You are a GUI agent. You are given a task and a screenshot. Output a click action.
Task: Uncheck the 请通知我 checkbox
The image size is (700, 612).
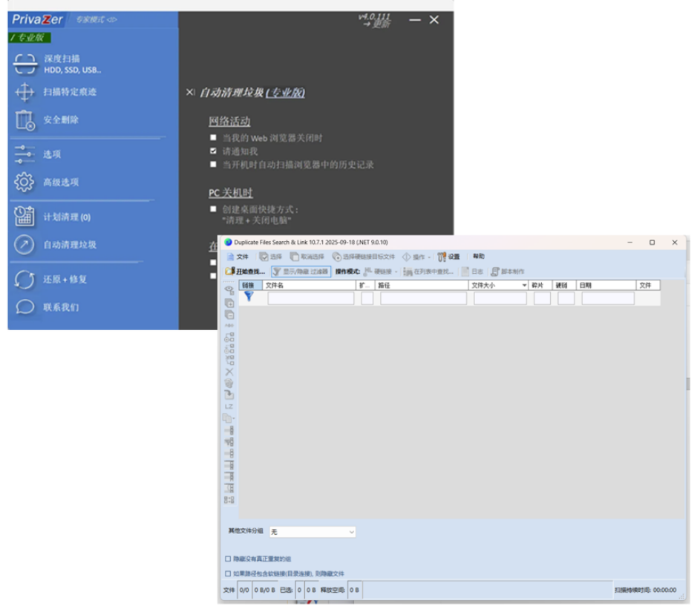click(x=213, y=151)
